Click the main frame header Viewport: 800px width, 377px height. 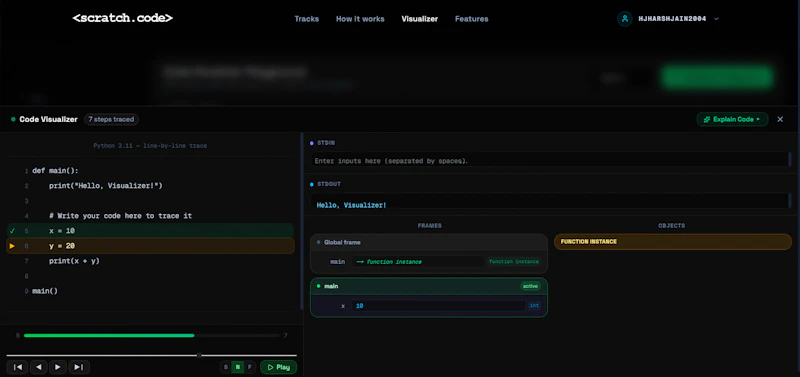tap(429, 286)
